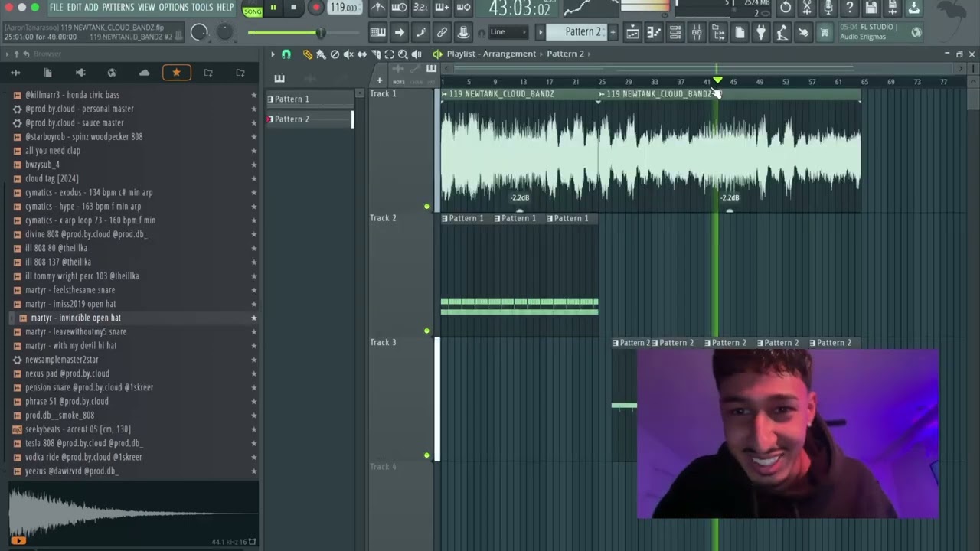
Task: Open the PATTERNS menu
Action: click(118, 8)
